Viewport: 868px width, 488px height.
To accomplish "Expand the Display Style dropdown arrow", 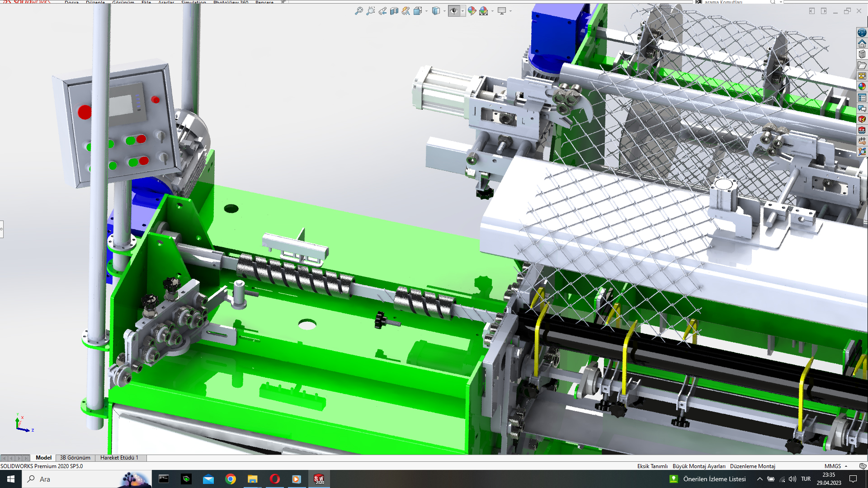I will [444, 11].
